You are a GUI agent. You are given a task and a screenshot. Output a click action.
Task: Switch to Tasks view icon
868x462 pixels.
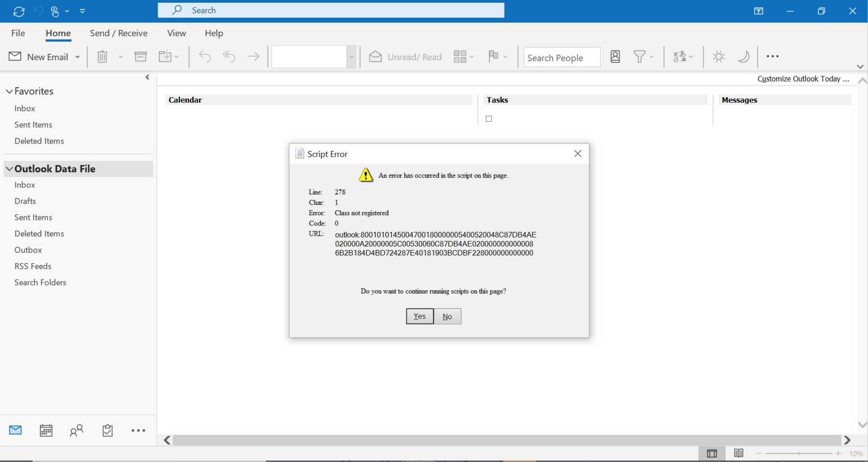tap(108, 430)
